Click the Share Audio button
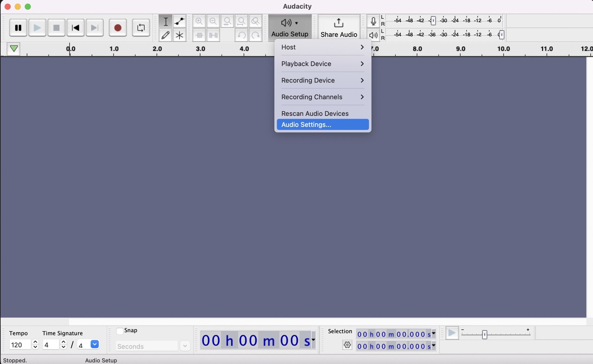The height and width of the screenshot is (364, 593). click(x=339, y=28)
